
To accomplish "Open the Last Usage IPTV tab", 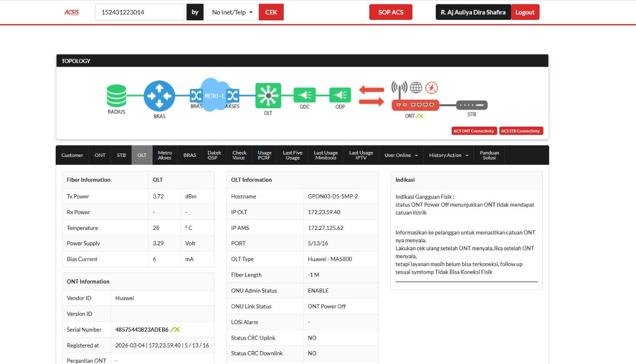I will click(361, 155).
